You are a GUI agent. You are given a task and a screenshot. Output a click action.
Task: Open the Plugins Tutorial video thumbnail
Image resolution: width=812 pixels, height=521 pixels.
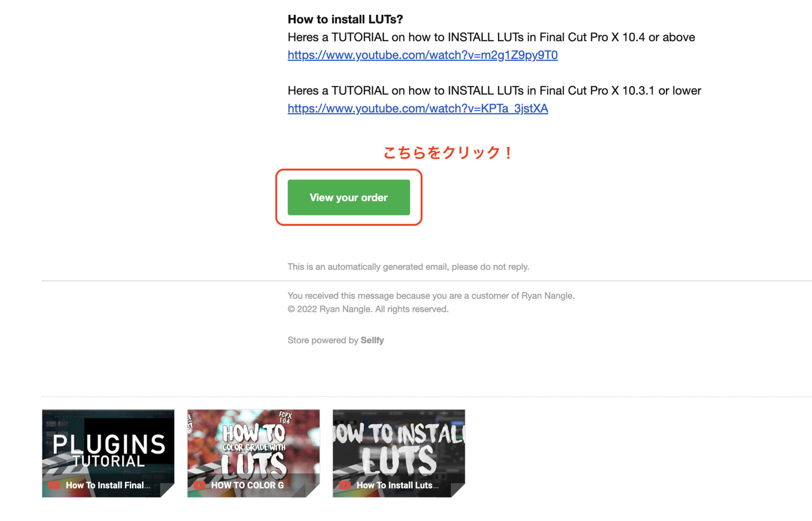(108, 453)
